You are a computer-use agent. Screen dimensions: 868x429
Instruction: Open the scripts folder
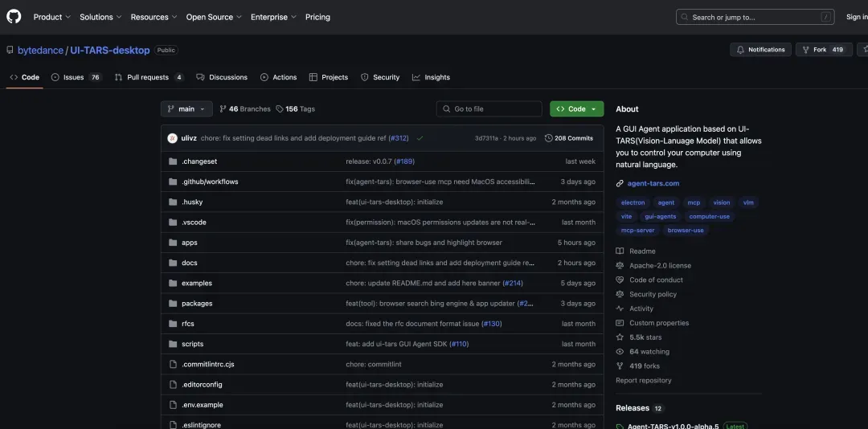pyautogui.click(x=193, y=344)
